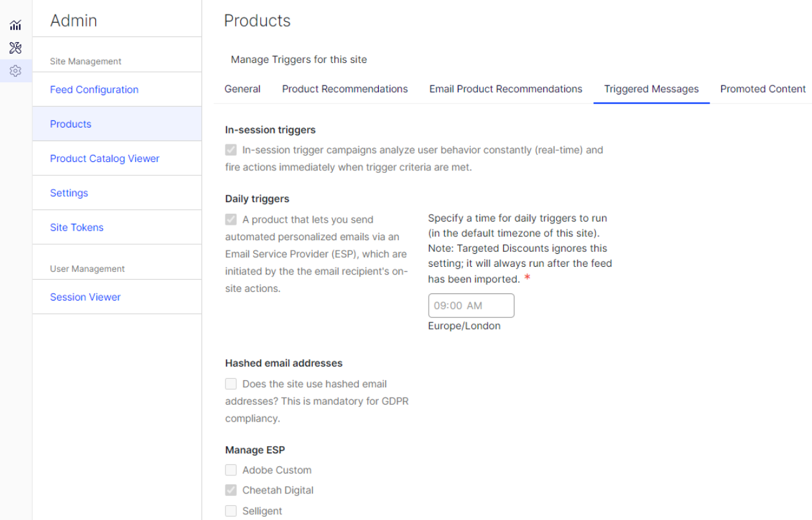Check the Selligent ESP option
Image resolution: width=812 pixels, height=520 pixels.
(231, 511)
